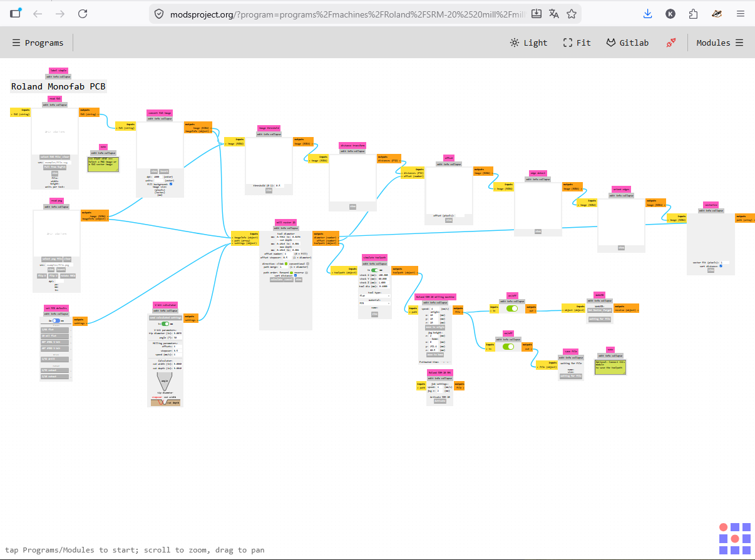The image size is (755, 560).
Task: Select forward path order radio button
Action: (291, 273)
